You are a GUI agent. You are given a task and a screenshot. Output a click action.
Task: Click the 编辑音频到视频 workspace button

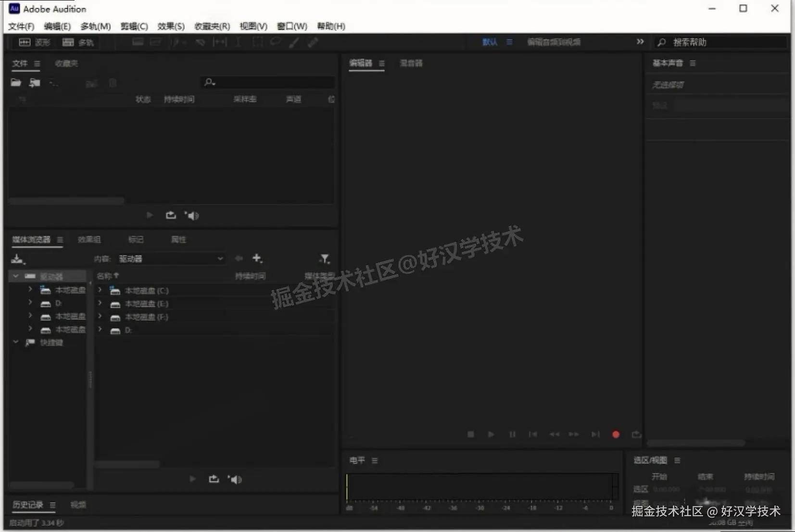[x=554, y=42]
